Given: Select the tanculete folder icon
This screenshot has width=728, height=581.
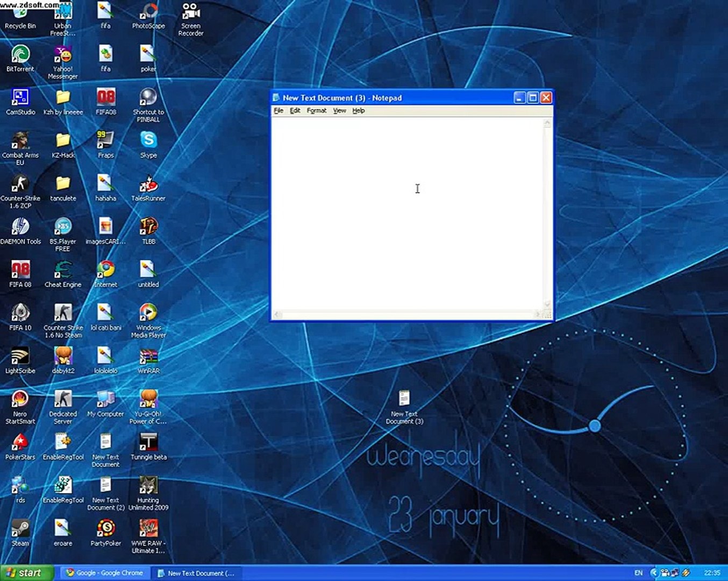Looking at the screenshot, I should pos(63,188).
